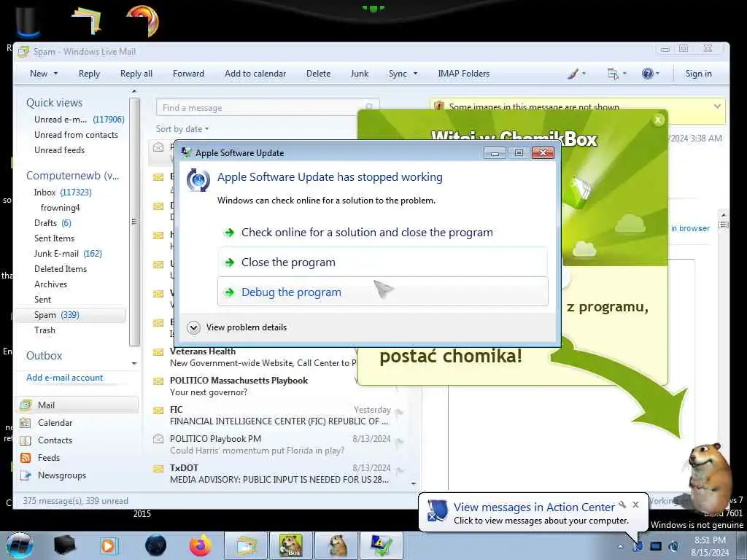Open ChomikBox taskbar button
This screenshot has height=560, width=747.
[x=291, y=545]
